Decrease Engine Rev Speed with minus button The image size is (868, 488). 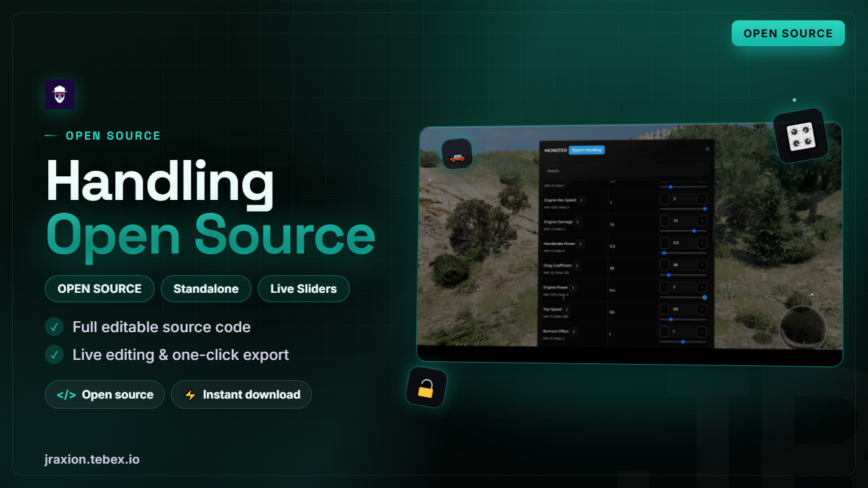point(665,199)
